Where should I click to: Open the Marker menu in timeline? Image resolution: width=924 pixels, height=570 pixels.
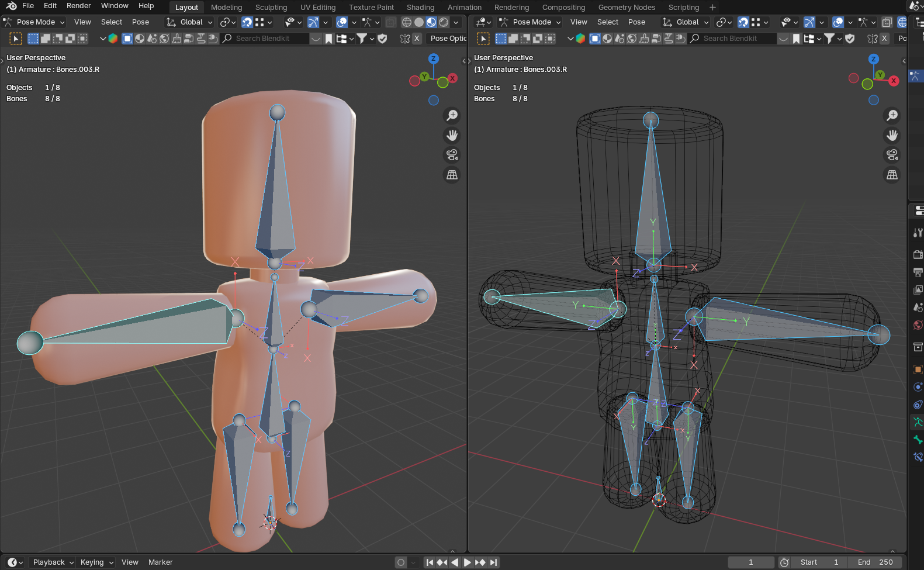(160, 562)
